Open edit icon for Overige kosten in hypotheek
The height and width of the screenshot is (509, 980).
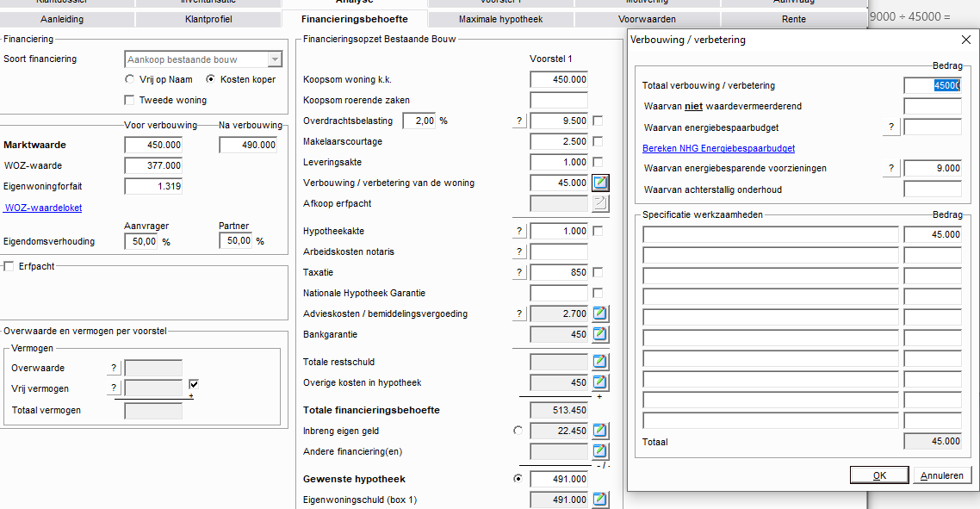click(600, 382)
